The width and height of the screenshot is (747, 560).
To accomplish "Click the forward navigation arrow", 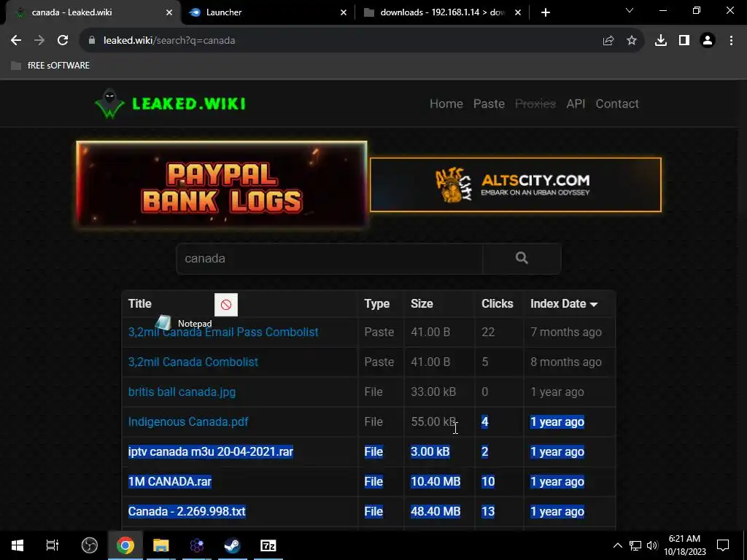I will pyautogui.click(x=39, y=41).
